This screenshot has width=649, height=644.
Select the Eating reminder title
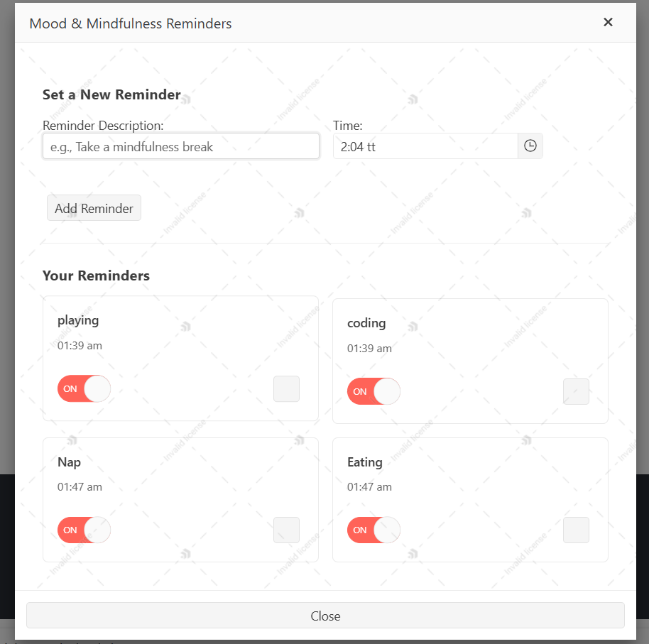click(x=365, y=462)
